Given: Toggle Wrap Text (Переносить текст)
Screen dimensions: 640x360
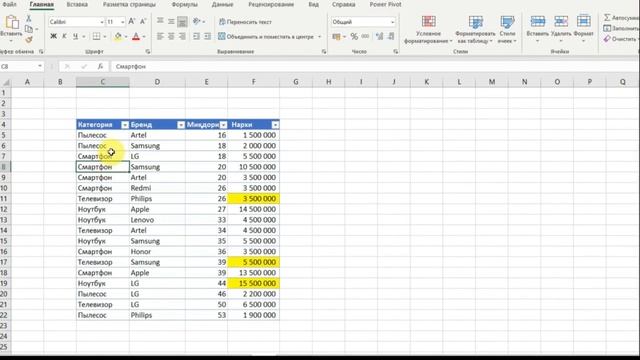Looking at the screenshot, I should tap(245, 22).
